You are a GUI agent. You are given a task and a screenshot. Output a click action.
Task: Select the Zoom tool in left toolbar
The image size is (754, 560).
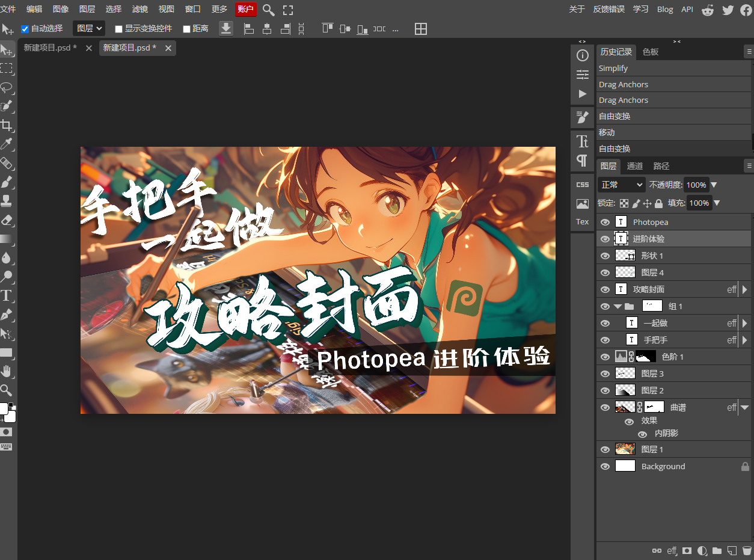click(x=7, y=390)
